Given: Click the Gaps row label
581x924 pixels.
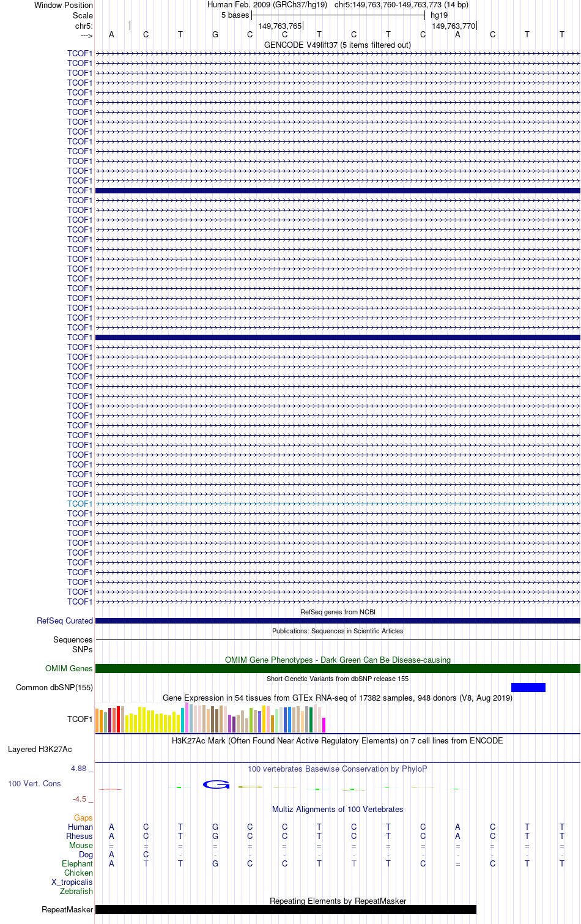Looking at the screenshot, I should [x=83, y=818].
